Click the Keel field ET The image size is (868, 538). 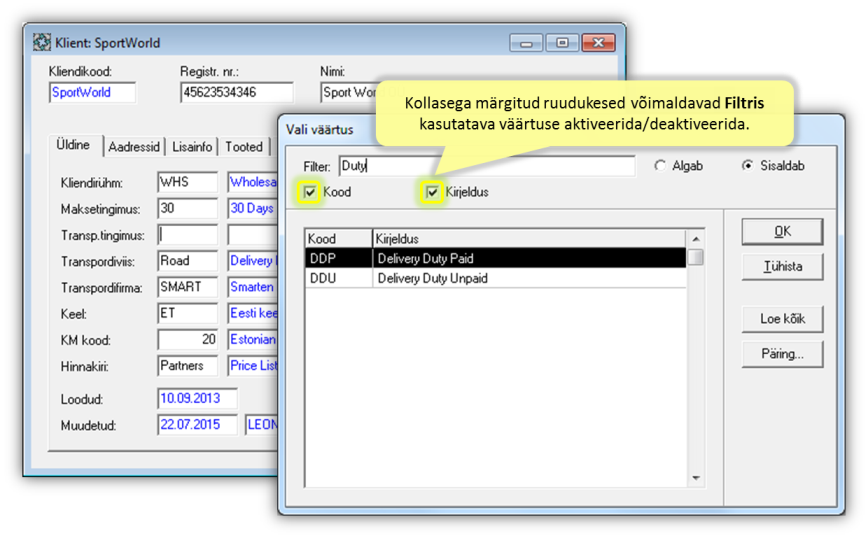click(188, 313)
